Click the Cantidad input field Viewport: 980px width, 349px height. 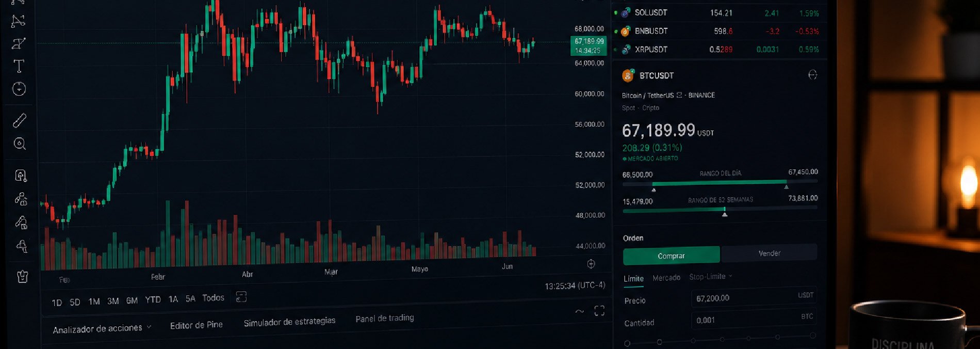tap(754, 320)
